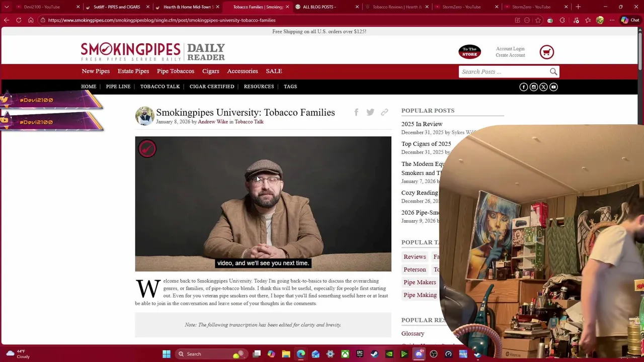Open Epic Games launcher in taskbar
The height and width of the screenshot is (362, 644).
360,354
